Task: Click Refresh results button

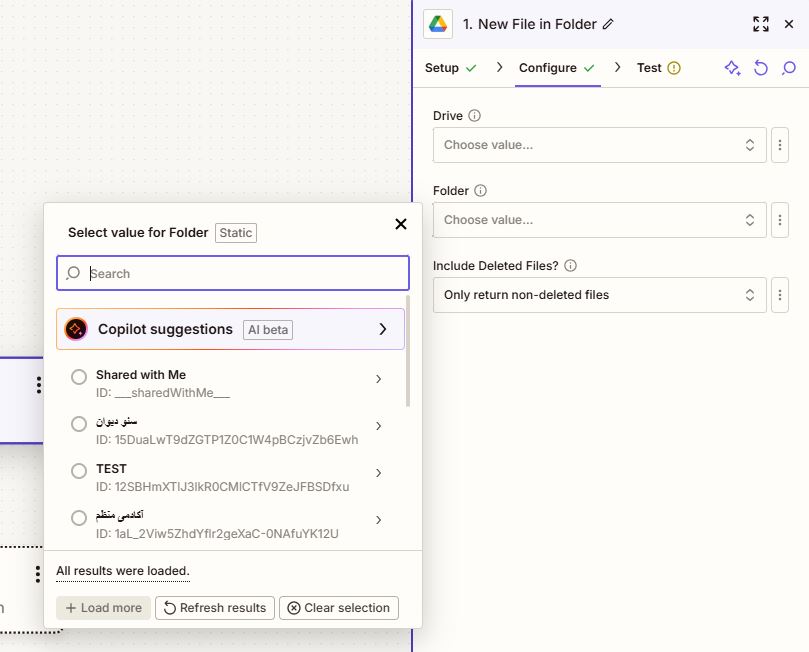Action: [215, 608]
